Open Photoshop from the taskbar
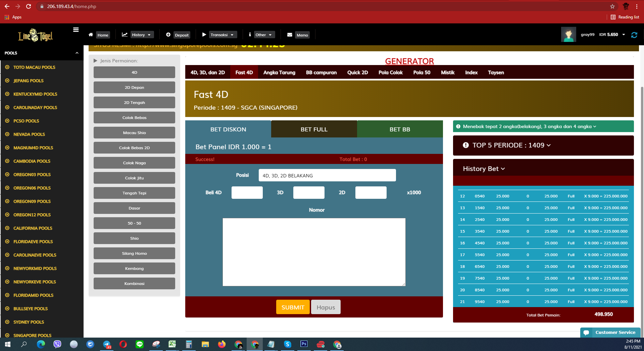 pos(304,344)
